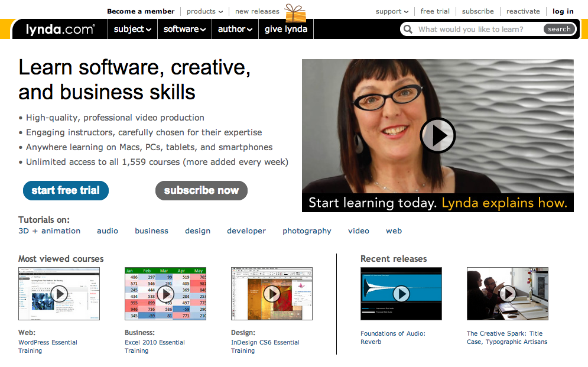
Task: Open the subject dropdown menu
Action: point(132,29)
